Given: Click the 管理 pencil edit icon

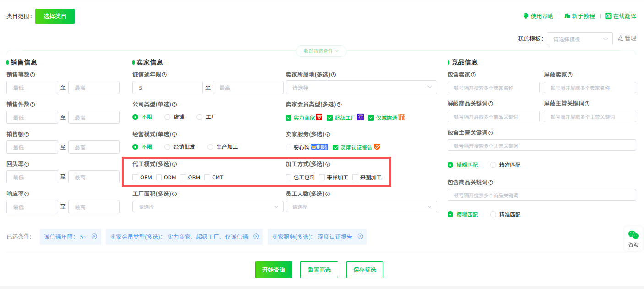Looking at the screenshot, I should (x=621, y=39).
